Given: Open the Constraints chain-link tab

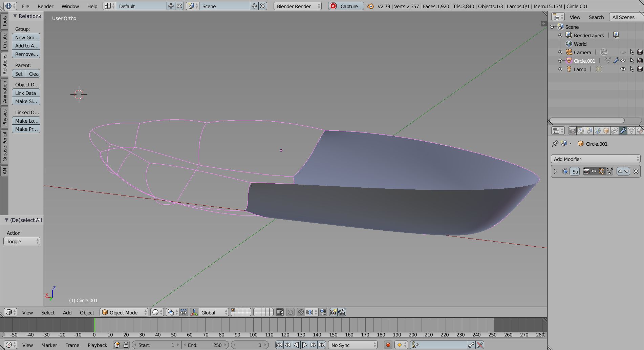Looking at the screenshot, I should [615, 131].
